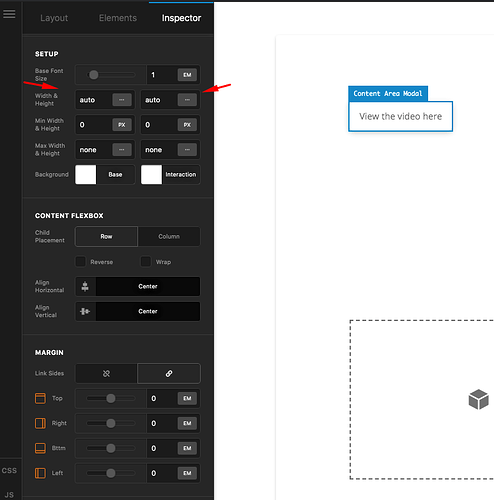Viewport: 494px width, 500px height.
Task: Set Child Placement to Column
Action: coord(169,236)
